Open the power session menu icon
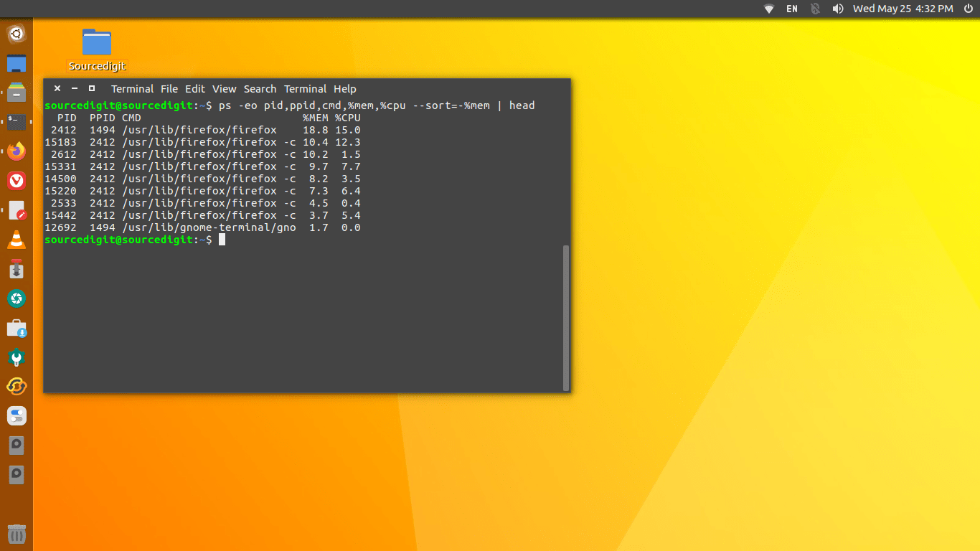This screenshot has height=551, width=980. (x=968, y=9)
